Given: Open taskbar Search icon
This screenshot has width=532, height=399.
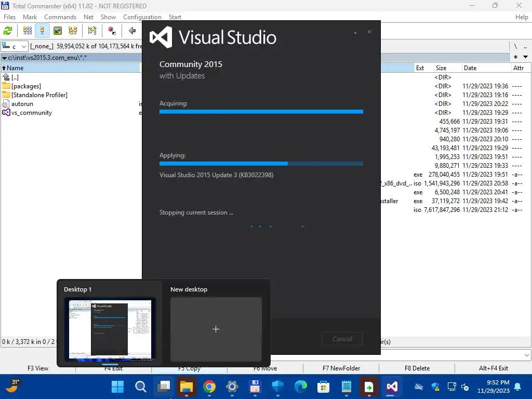Looking at the screenshot, I should (x=141, y=387).
